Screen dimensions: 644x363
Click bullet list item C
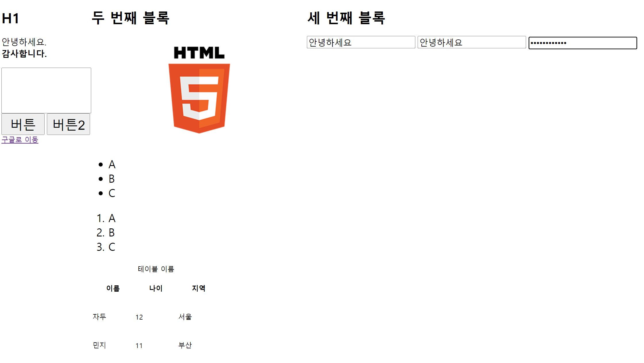pos(112,193)
